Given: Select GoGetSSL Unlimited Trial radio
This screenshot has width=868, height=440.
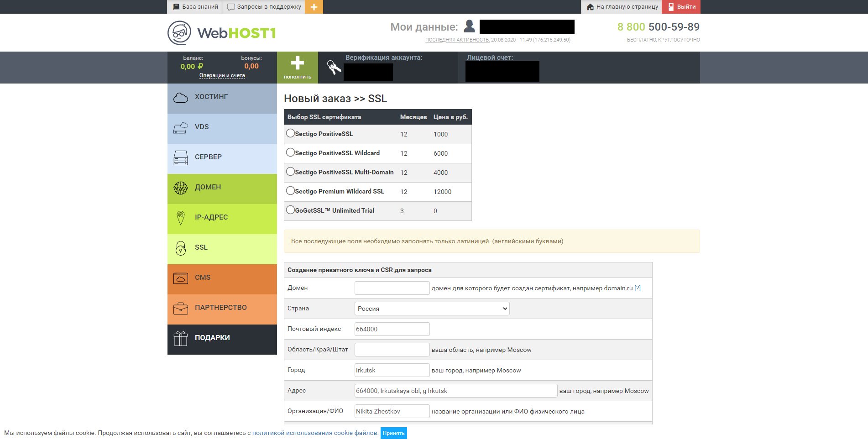Looking at the screenshot, I should tap(290, 210).
